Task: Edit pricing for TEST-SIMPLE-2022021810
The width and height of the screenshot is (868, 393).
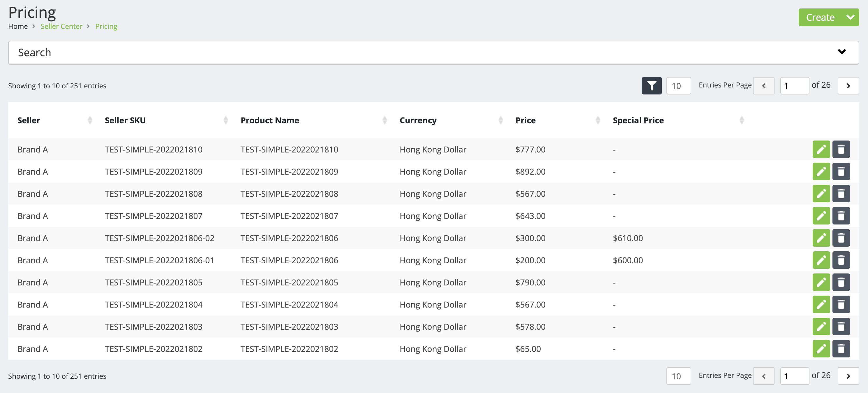Action: (x=821, y=150)
